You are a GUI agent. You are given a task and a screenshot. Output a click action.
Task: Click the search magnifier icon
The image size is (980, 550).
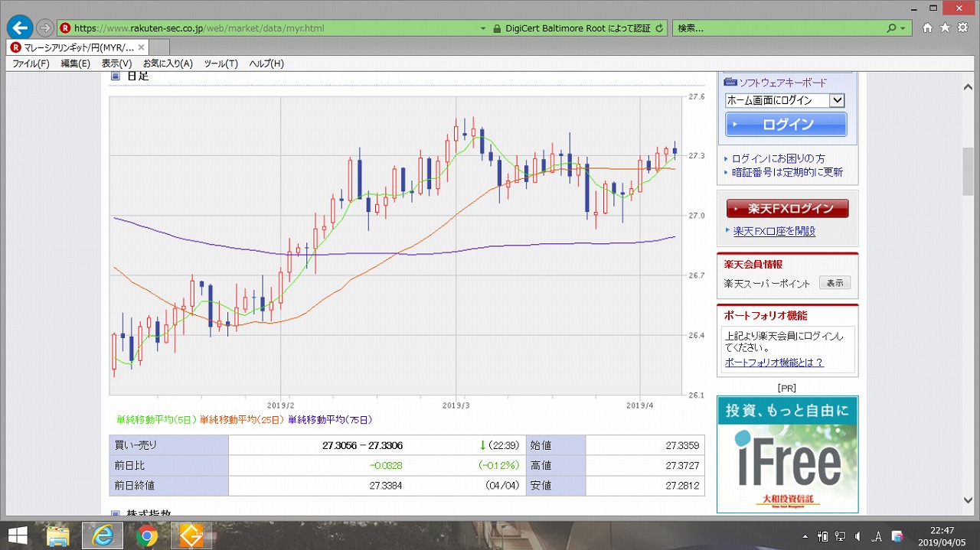click(x=891, y=28)
